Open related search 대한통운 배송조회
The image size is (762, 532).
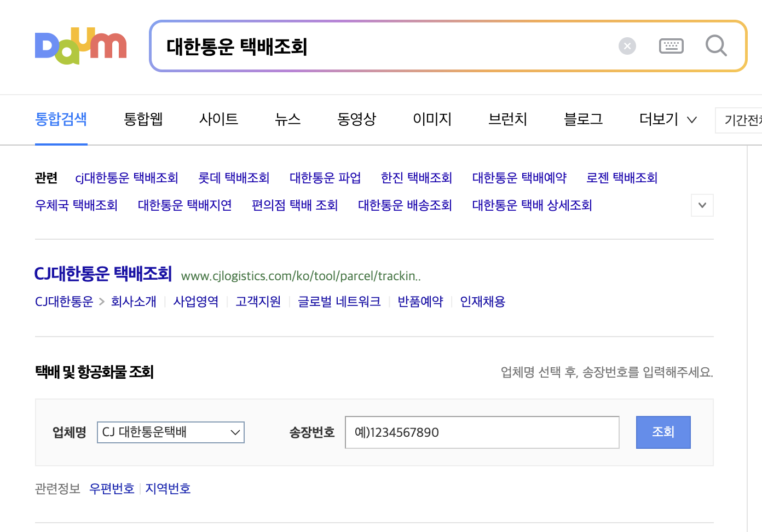405,205
